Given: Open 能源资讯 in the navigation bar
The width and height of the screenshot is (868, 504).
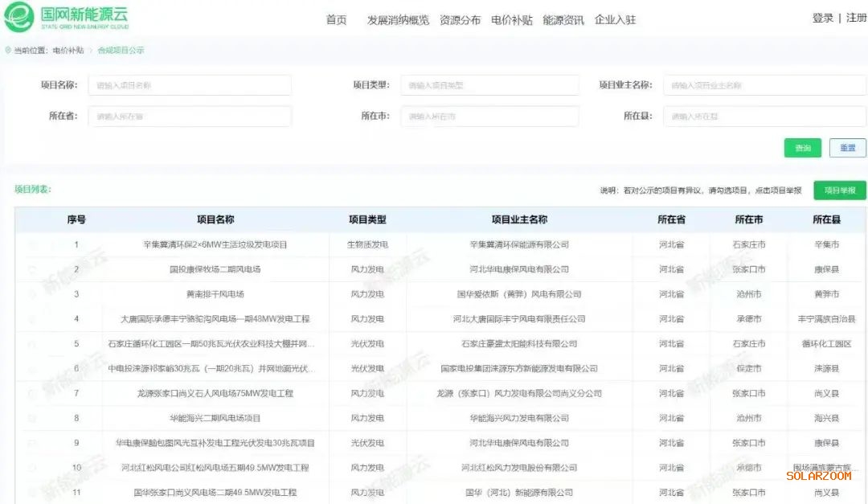Looking at the screenshot, I should 563,20.
